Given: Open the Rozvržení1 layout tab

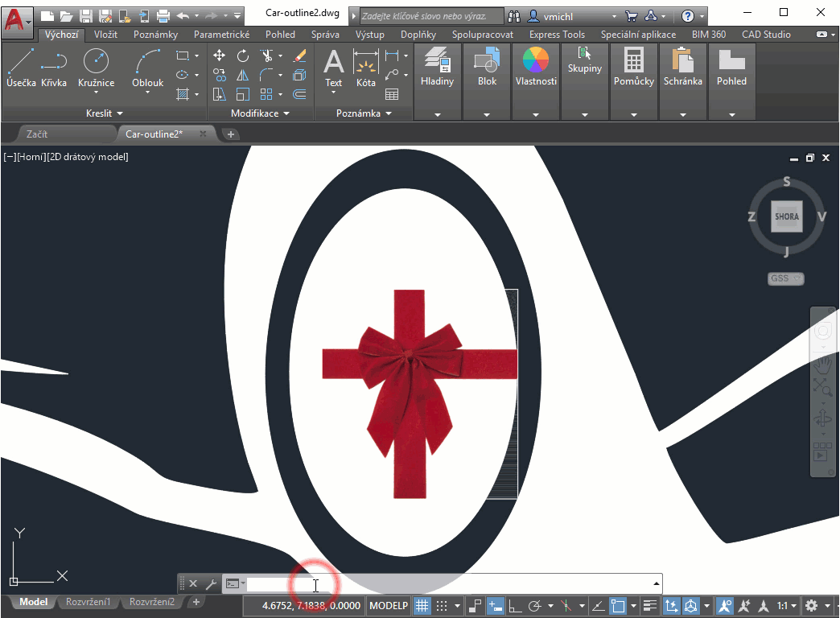Looking at the screenshot, I should (x=88, y=602).
